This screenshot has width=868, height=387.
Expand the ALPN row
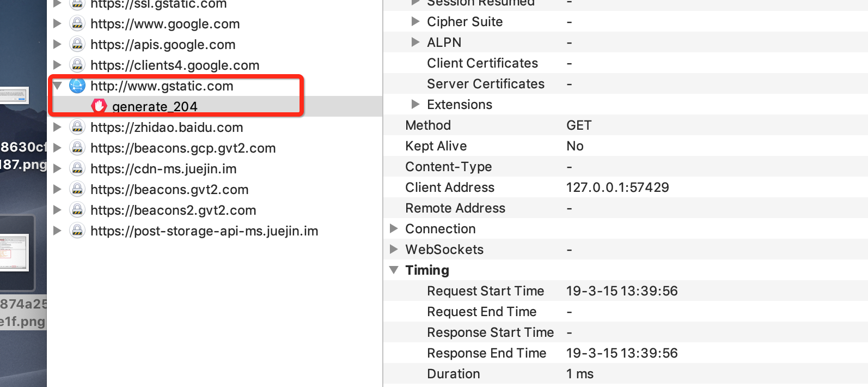point(415,42)
